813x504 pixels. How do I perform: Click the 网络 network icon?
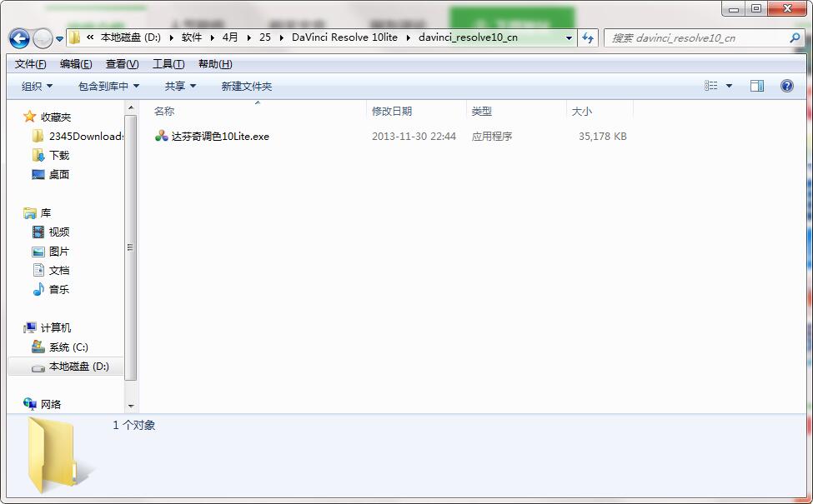click(x=29, y=405)
